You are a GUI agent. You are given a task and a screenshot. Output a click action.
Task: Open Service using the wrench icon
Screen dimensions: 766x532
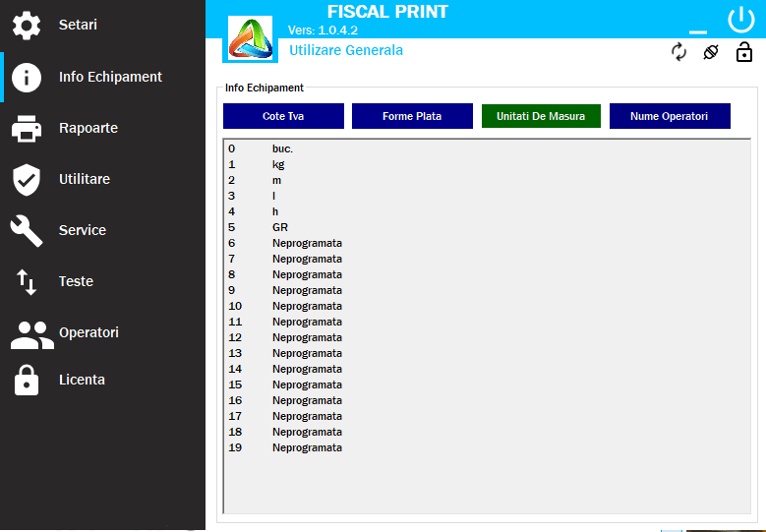point(27,231)
